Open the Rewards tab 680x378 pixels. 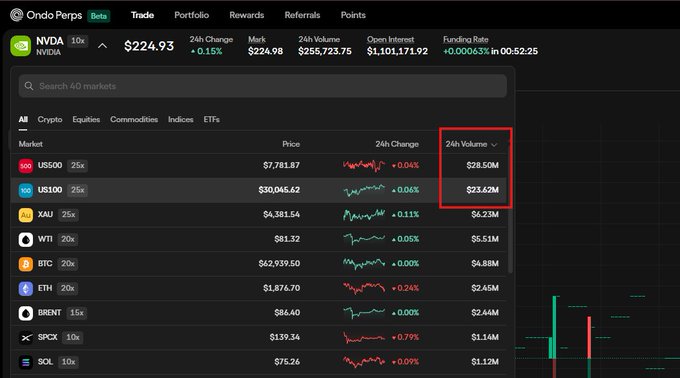pos(247,15)
